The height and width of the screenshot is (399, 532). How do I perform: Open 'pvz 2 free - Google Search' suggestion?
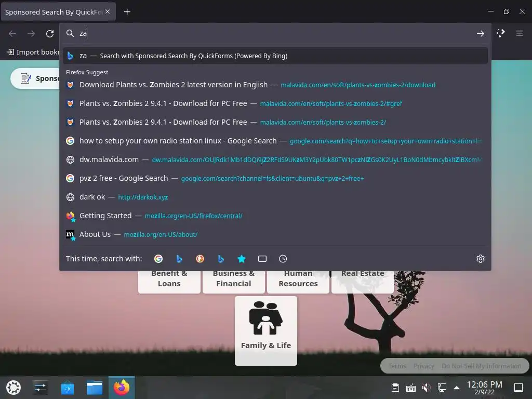[x=275, y=178]
